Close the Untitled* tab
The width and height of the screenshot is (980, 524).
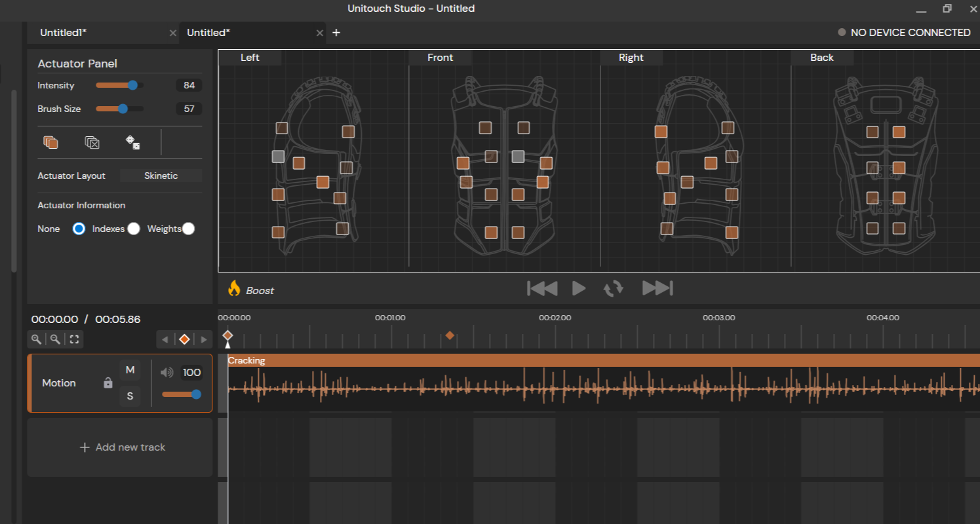320,33
